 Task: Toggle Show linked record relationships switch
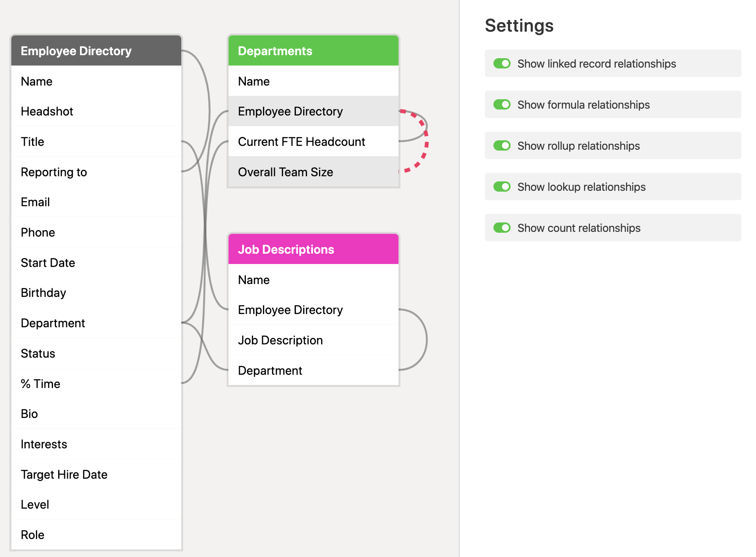(502, 64)
